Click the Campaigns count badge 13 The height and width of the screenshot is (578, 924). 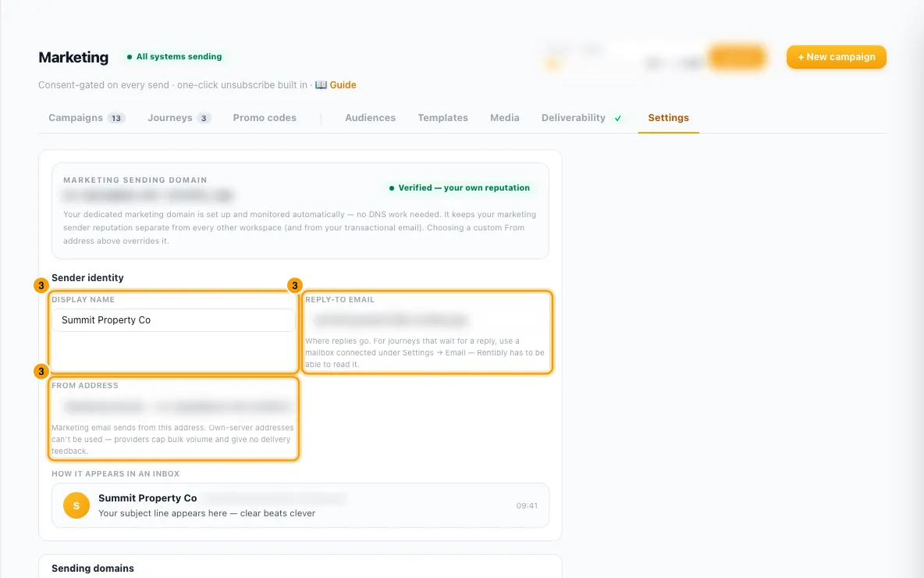116,118
